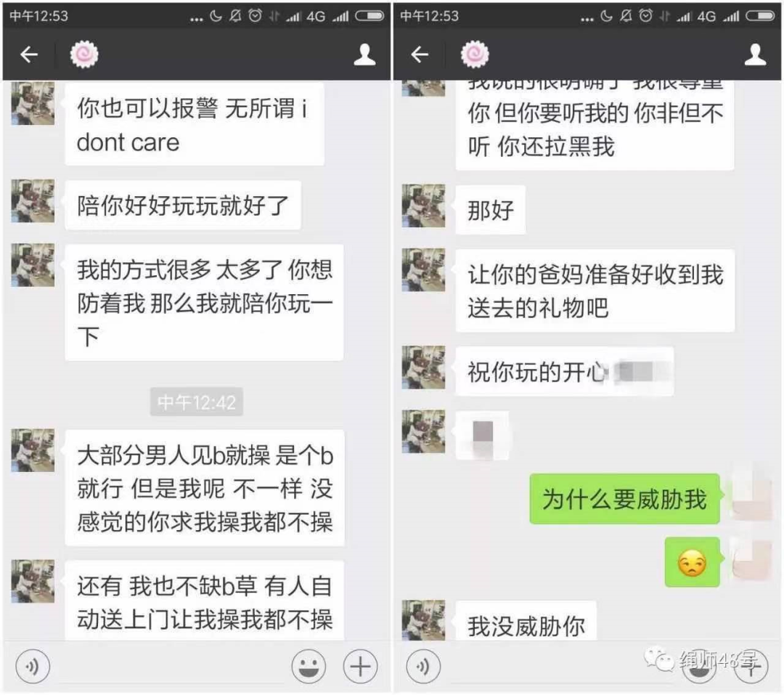Open contact profile icon in right chat
The image size is (784, 695).
(755, 54)
